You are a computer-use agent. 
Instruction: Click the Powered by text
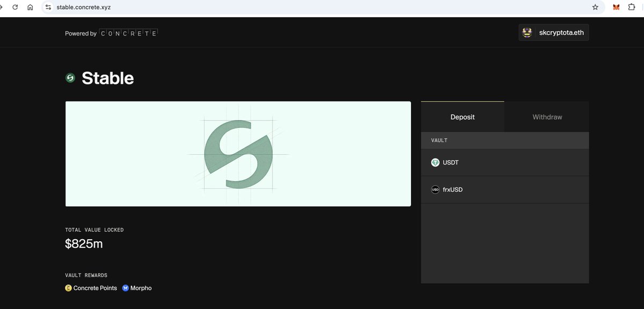point(81,33)
